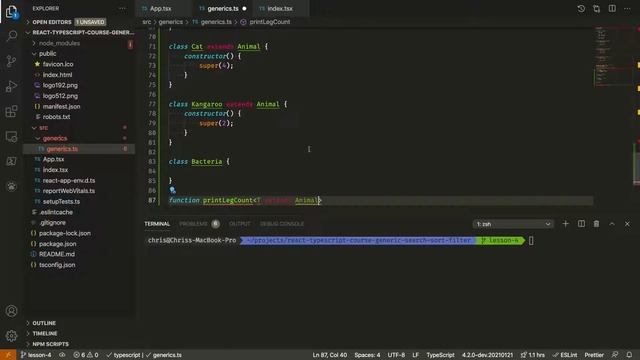Screen dimensions: 640x360
Task: Click the open changes icon in editor toolbar
Action: click(x=596, y=9)
